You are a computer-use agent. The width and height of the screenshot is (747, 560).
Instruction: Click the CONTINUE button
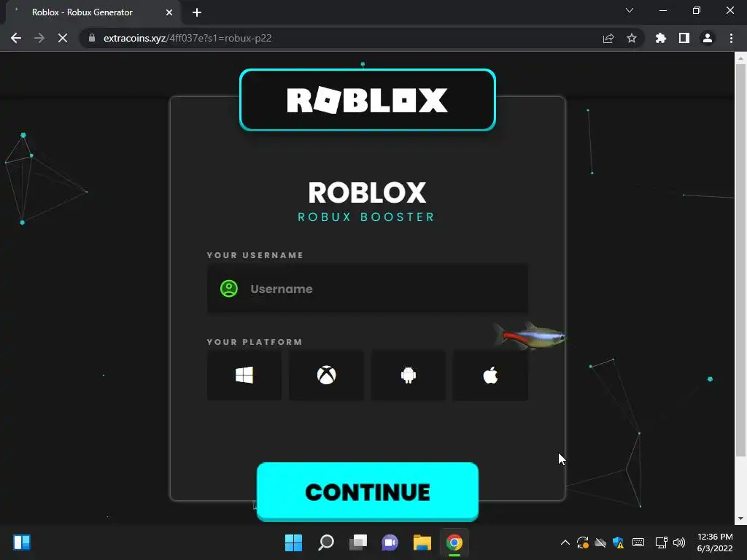[x=368, y=491]
